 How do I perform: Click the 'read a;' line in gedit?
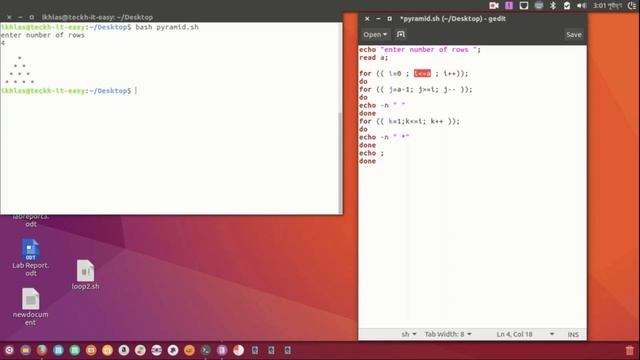373,58
